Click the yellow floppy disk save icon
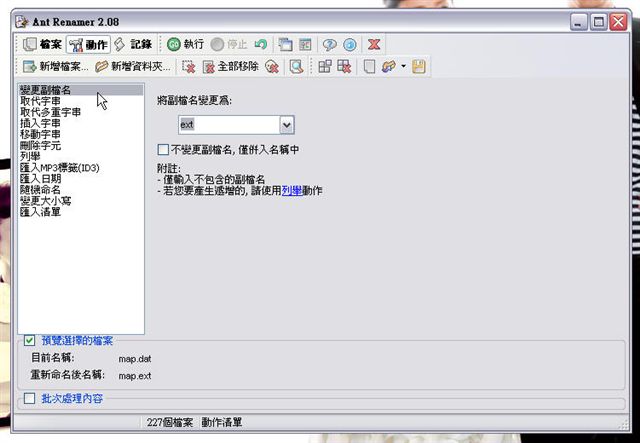Viewport: 640px width, 443px height. pos(419,67)
